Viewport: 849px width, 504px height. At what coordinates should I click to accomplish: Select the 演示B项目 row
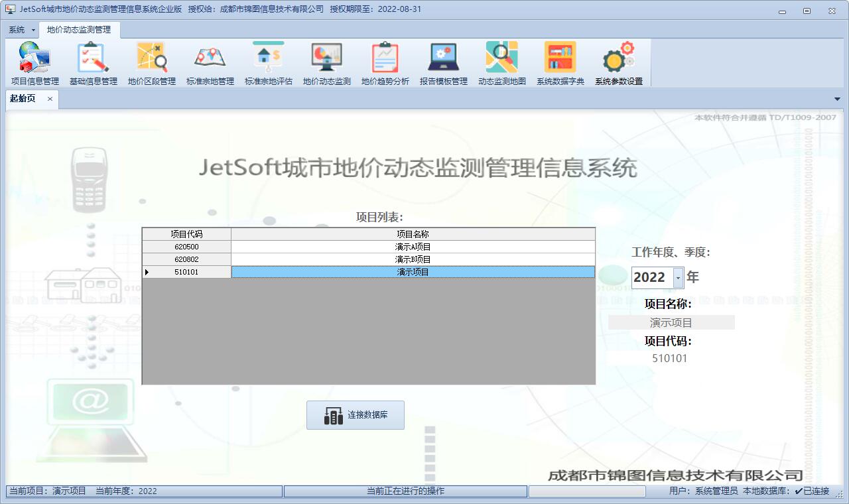tap(413, 259)
